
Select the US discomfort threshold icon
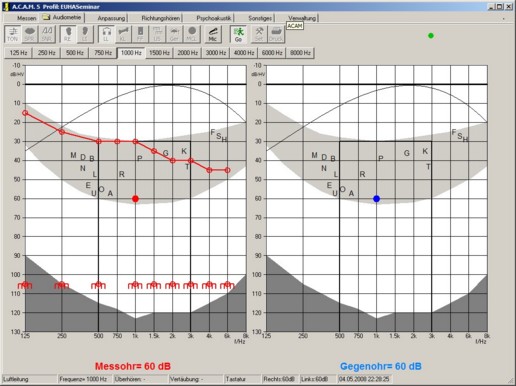point(157,34)
